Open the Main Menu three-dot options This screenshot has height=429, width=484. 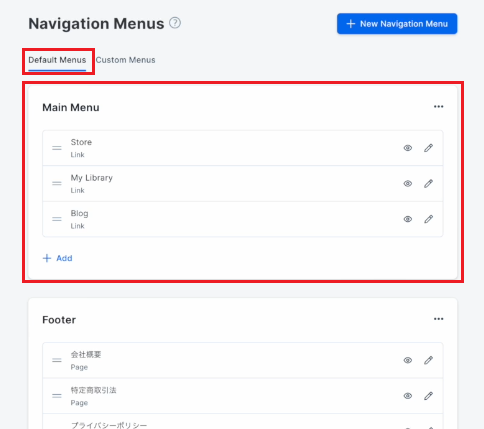click(x=438, y=107)
